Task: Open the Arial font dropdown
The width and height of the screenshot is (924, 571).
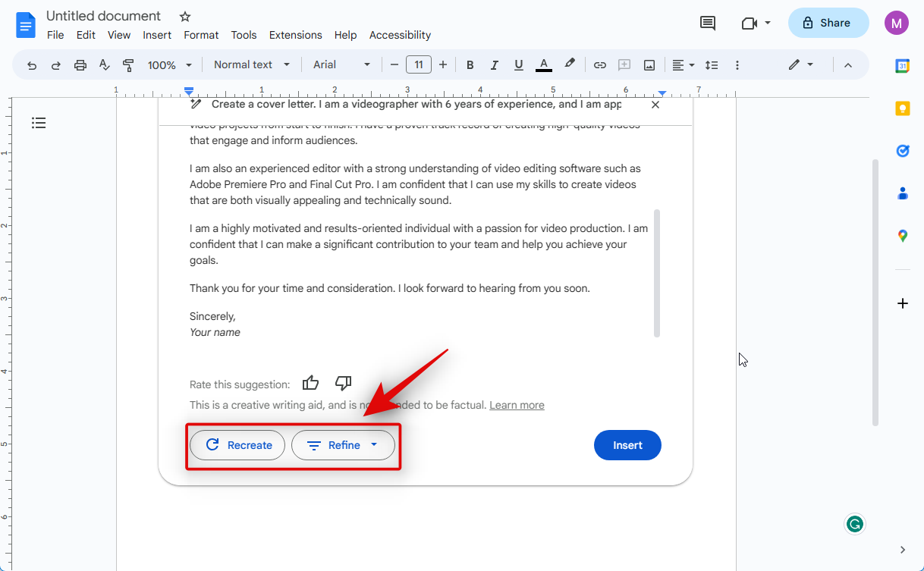Action: (342, 65)
